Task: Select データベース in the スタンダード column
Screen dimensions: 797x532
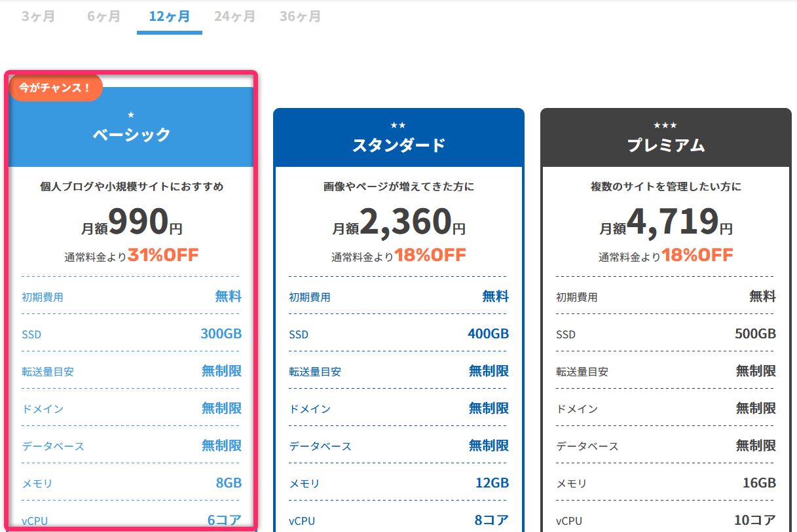Action: (x=320, y=446)
